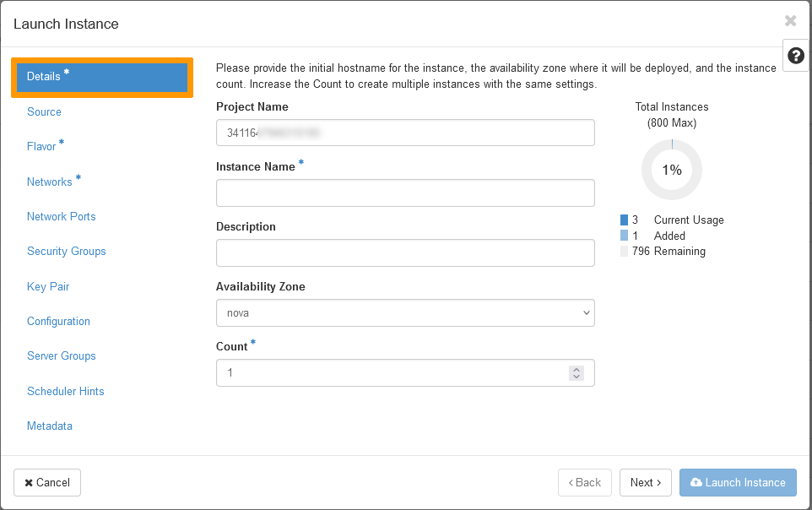Click the help question mark icon
Viewport: 812px width, 510px height.
click(x=795, y=56)
